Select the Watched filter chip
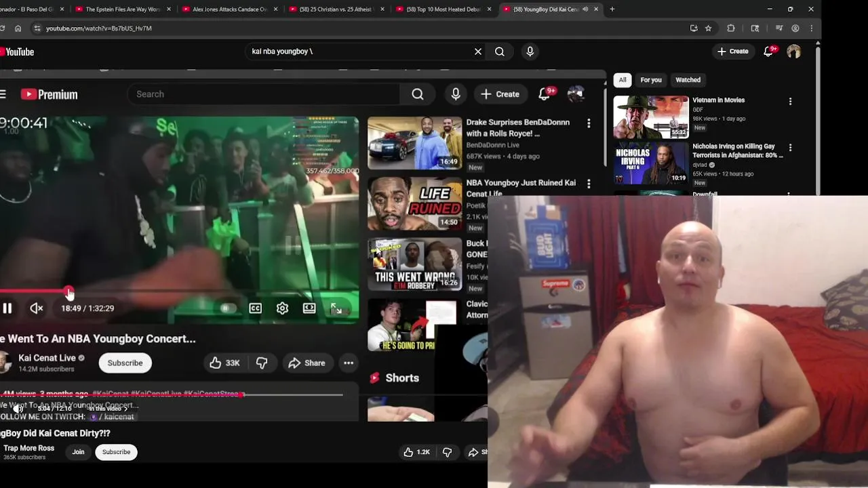868x488 pixels. [688, 80]
